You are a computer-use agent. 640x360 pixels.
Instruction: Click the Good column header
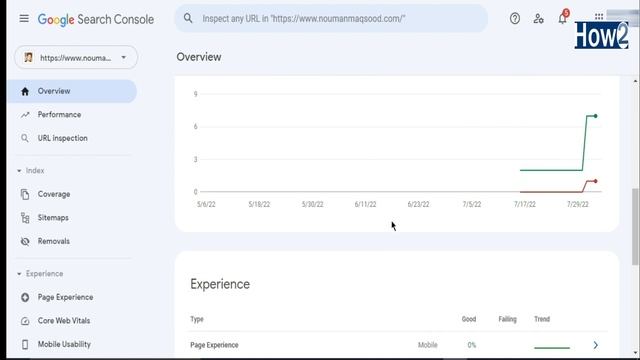tap(469, 319)
